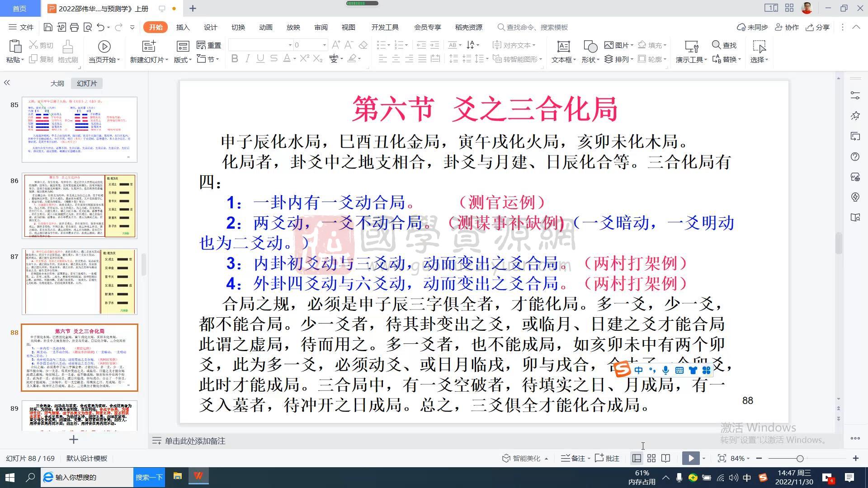Click the taskbar search magnifier icon
Screen dimensions: 868x488
30,477
